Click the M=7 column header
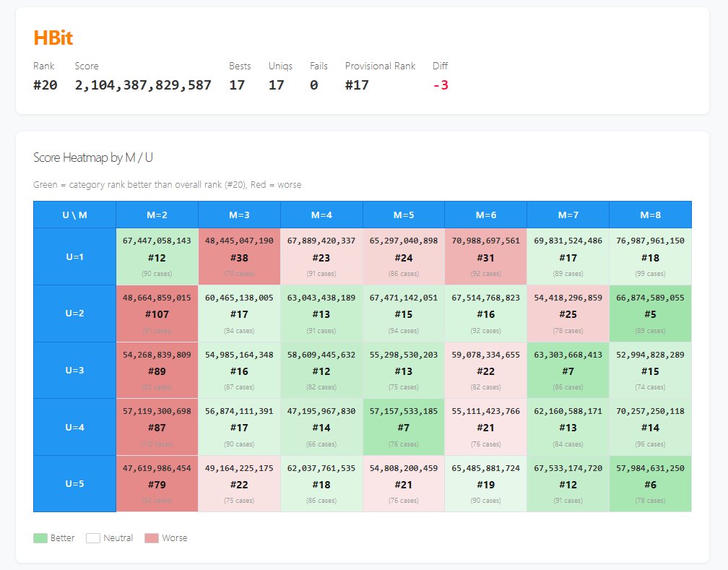The image size is (728, 570). [x=568, y=215]
